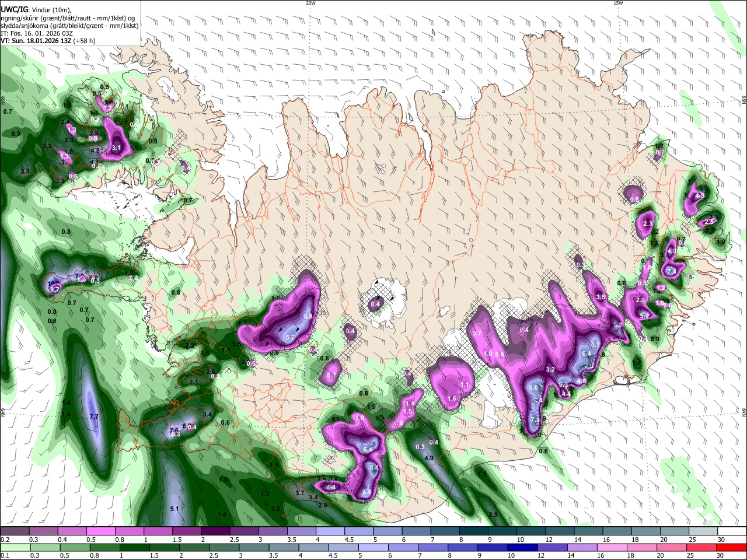This screenshot has height=560, width=747.
Task: Click the 4.9 rain value in the south
Action: tap(429, 459)
